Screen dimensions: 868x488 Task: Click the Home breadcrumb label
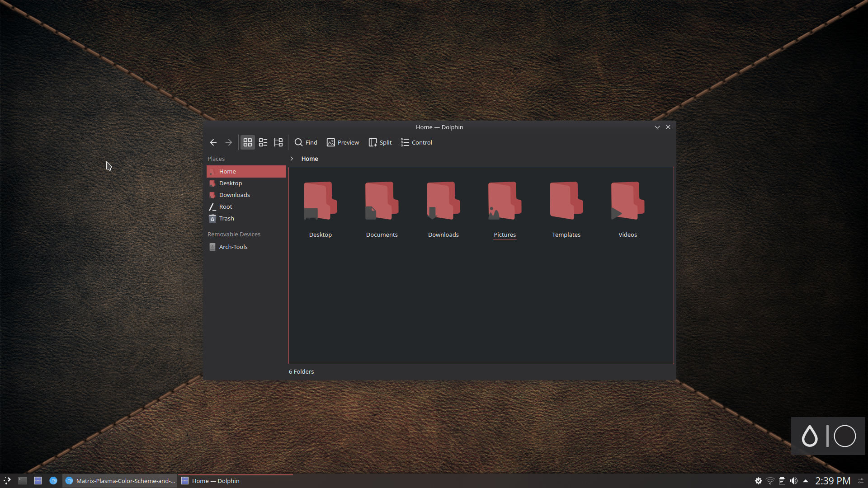(310, 159)
